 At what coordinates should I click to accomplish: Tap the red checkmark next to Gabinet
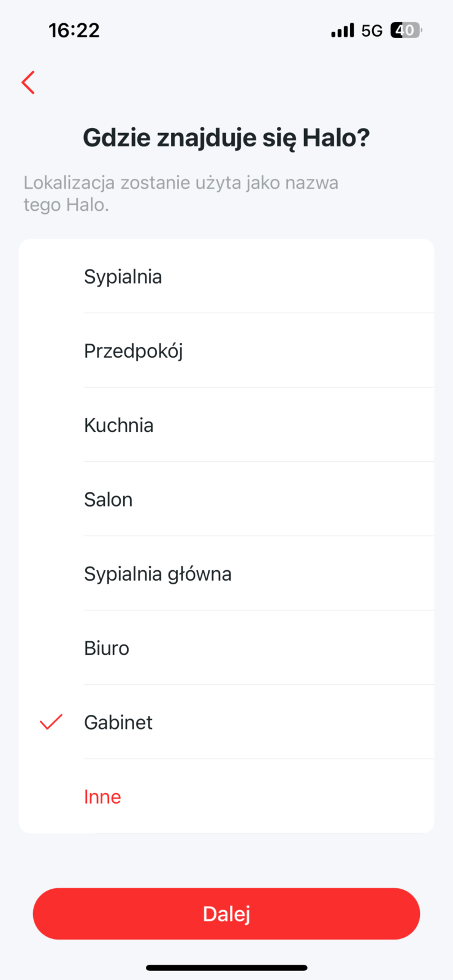click(51, 722)
